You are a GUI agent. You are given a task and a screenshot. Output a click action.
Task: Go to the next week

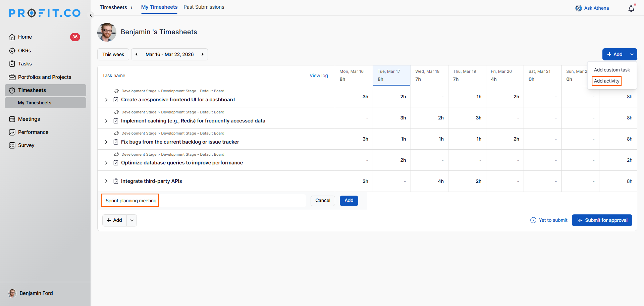(202, 54)
